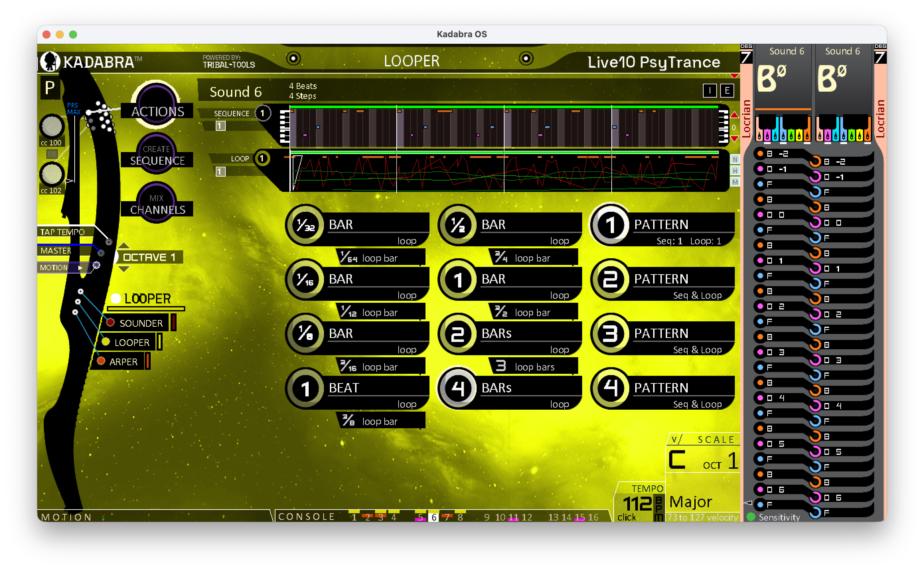Viewport: 924px width, 571px height.
Task: Choose the 3/2 loop bar option
Action: (x=534, y=312)
